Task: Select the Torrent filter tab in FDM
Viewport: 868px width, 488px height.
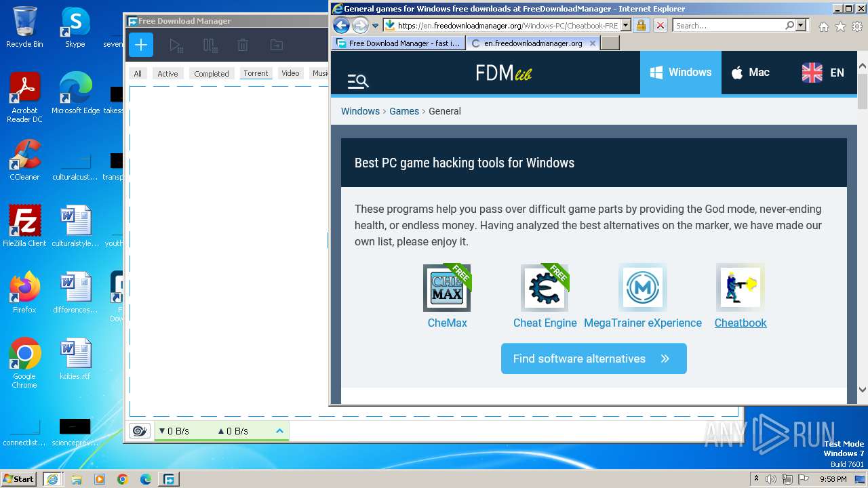Action: 256,73
